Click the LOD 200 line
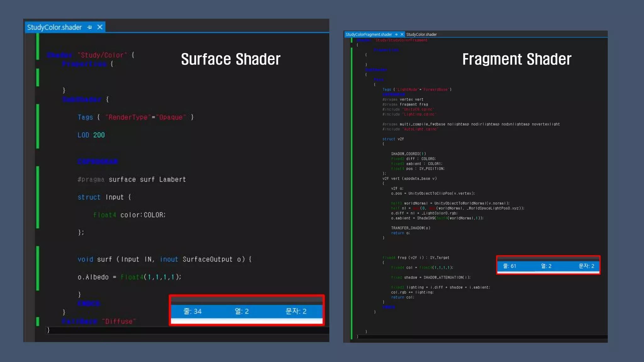Image resolution: width=644 pixels, height=362 pixels. click(91, 135)
